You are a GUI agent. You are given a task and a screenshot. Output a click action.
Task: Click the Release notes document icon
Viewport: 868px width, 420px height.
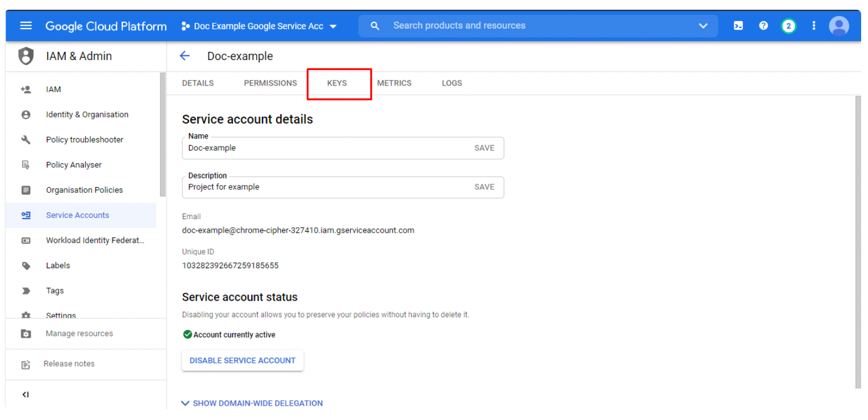point(26,364)
